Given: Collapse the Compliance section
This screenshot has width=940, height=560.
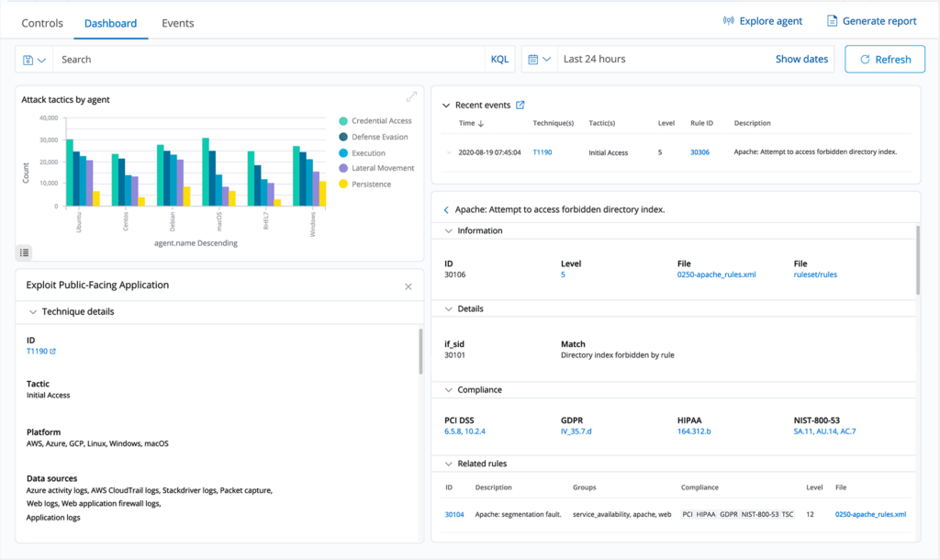Looking at the screenshot, I should 448,390.
